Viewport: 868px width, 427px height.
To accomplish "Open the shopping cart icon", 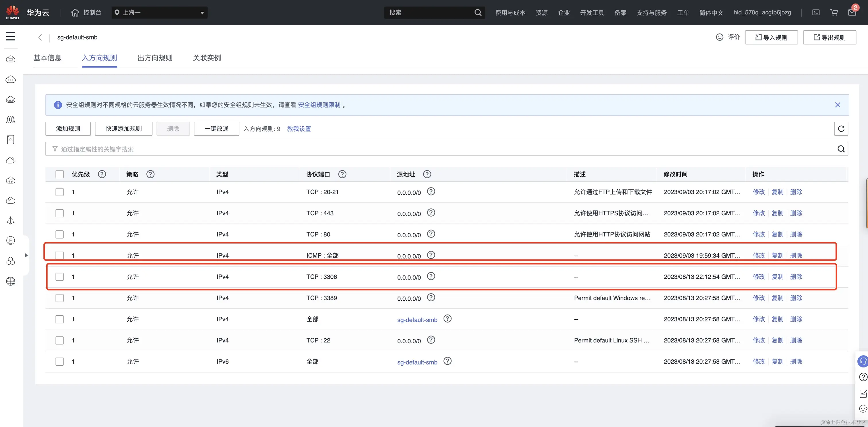I will 834,12.
